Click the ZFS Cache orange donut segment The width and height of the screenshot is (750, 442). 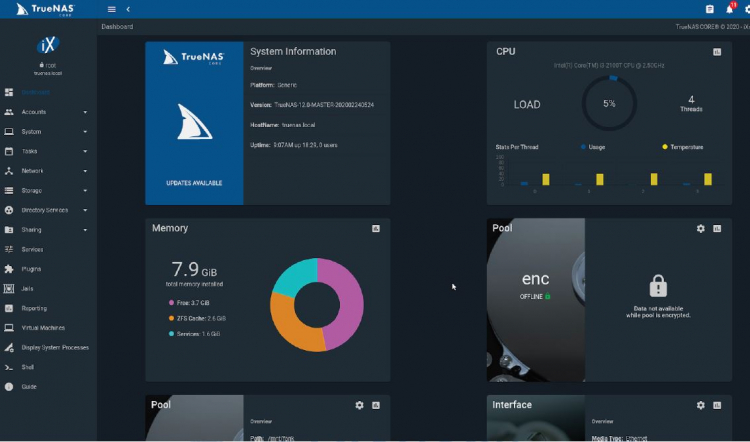pos(289,326)
